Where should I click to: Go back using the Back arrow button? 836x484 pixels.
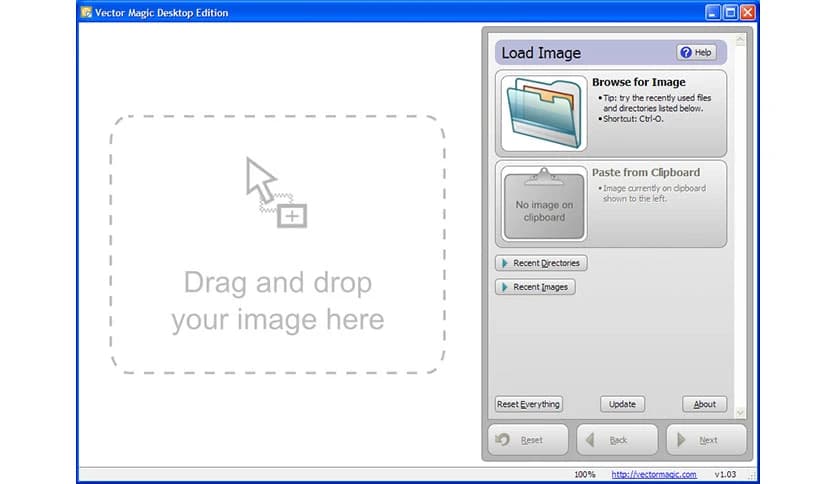(x=617, y=440)
